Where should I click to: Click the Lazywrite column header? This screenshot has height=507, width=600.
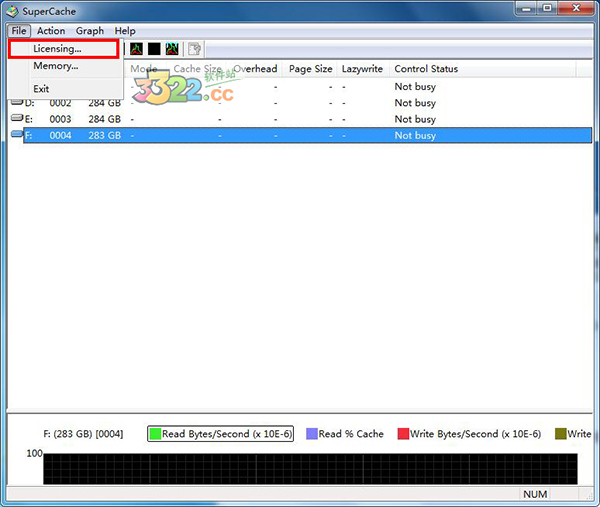pyautogui.click(x=362, y=69)
